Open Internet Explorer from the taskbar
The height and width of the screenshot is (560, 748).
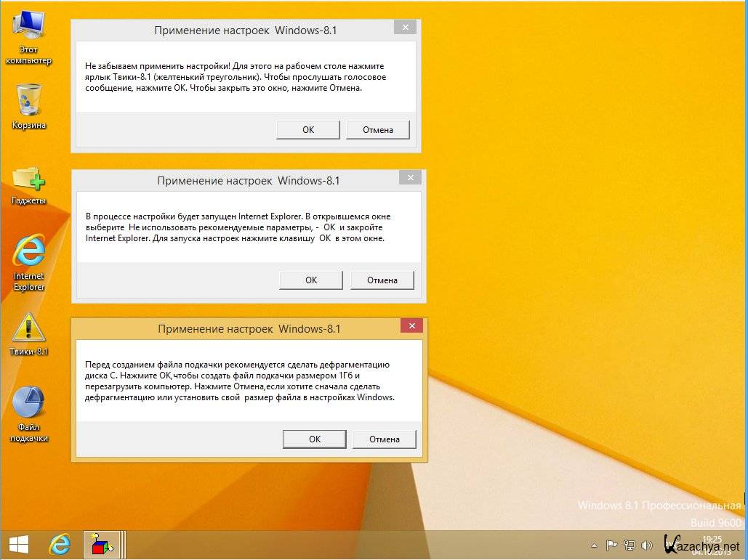tap(60, 544)
